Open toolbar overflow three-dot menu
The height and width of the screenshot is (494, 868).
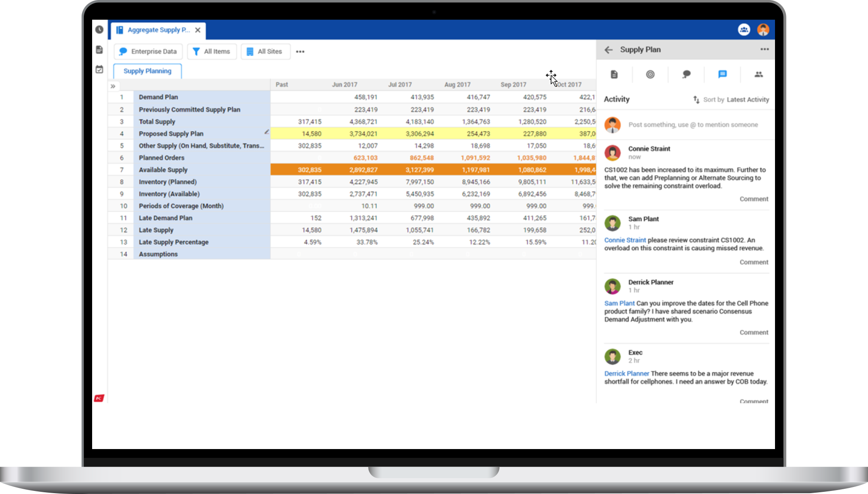pos(300,51)
